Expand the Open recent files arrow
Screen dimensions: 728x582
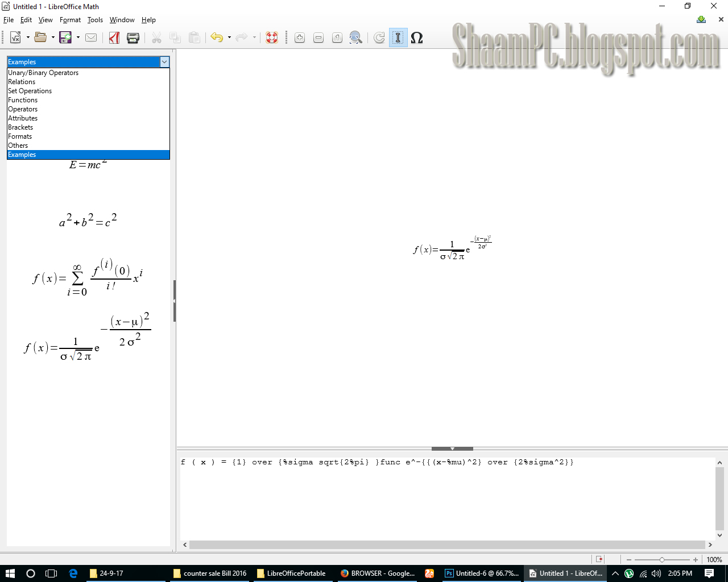53,38
